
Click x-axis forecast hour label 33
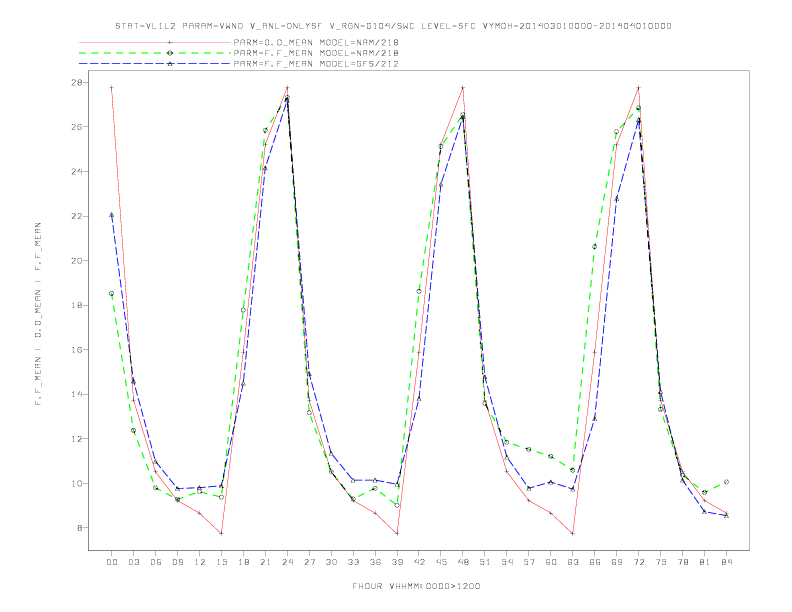tap(353, 562)
